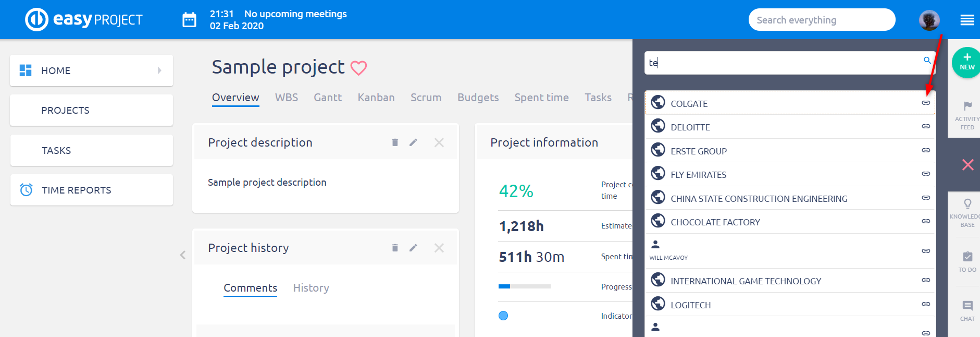Image resolution: width=980 pixels, height=337 pixels.
Task: Edit the Project description module
Action: (x=413, y=142)
